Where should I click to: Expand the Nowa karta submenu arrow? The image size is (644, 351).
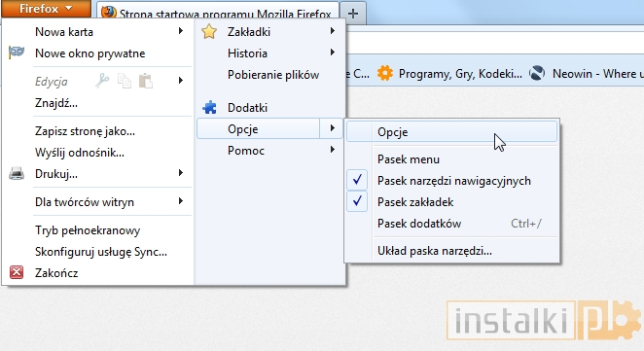[181, 31]
